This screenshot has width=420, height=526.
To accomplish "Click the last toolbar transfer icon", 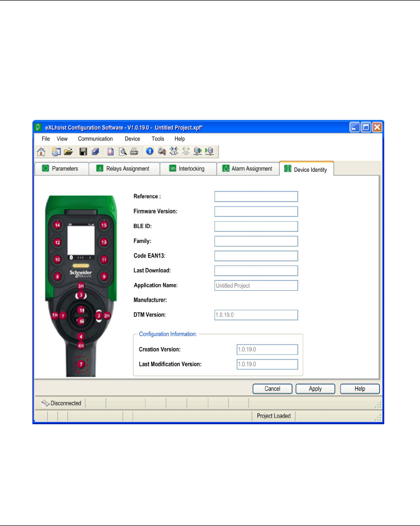I will (x=210, y=151).
